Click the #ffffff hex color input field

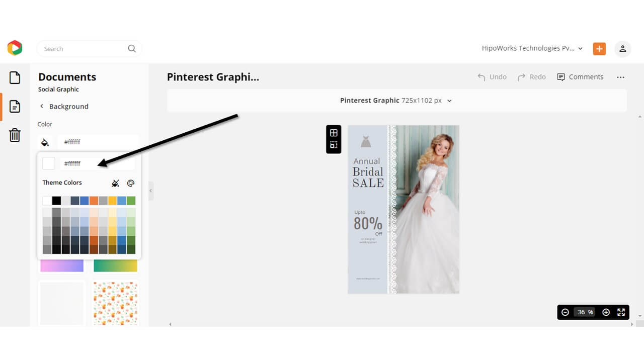pos(98,163)
